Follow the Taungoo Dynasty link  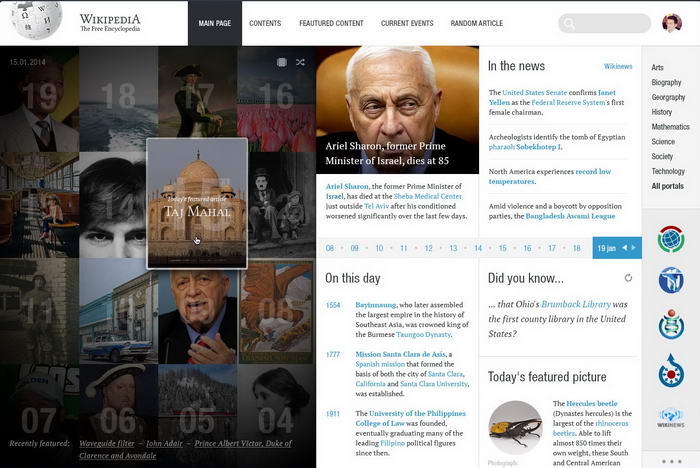pyautogui.click(x=424, y=334)
